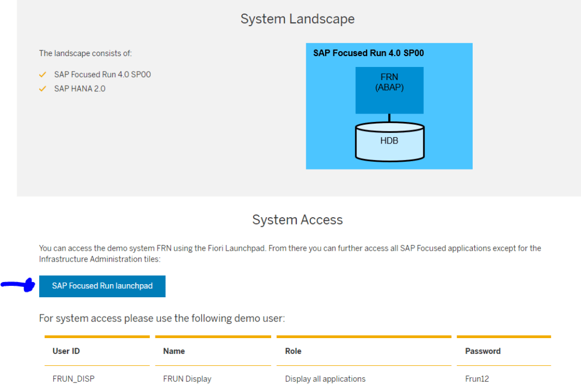Click the orange checkmark beside SAP HANA 2.0
The height and width of the screenshot is (392, 581).
43,88
